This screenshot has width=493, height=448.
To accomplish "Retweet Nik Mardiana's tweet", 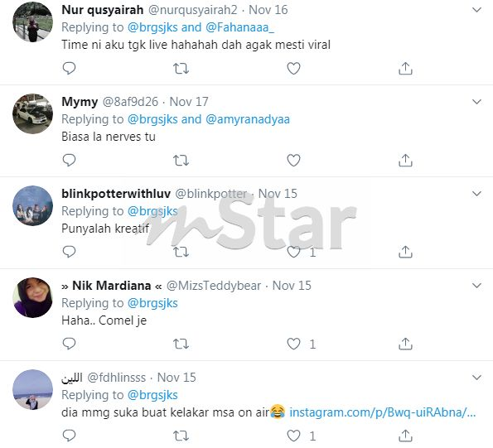I will pyautogui.click(x=181, y=344).
